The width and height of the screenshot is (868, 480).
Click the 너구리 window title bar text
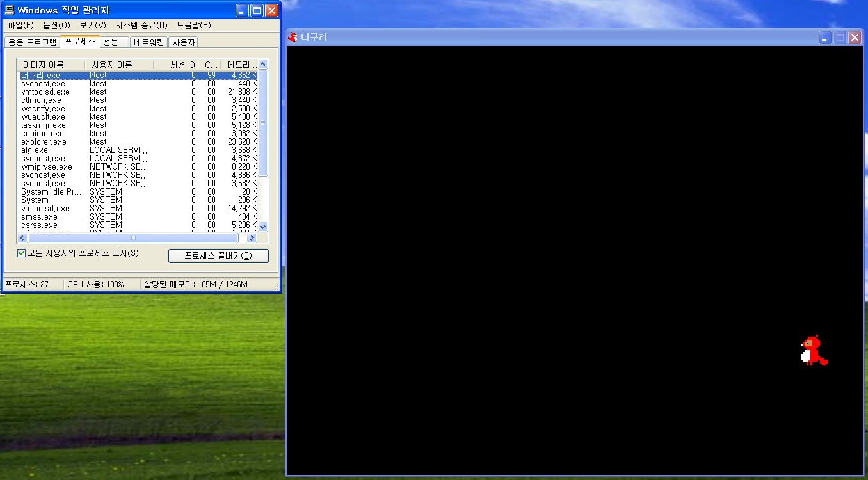click(x=314, y=38)
